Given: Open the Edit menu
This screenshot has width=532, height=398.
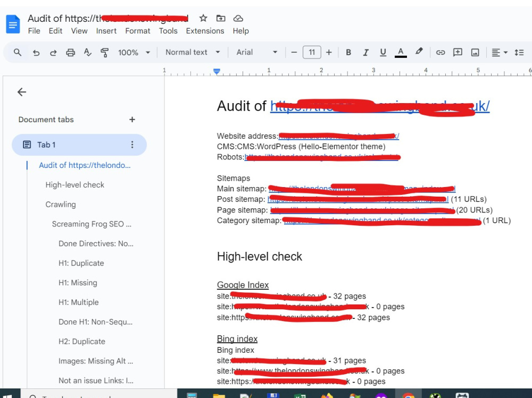Looking at the screenshot, I should tap(55, 31).
